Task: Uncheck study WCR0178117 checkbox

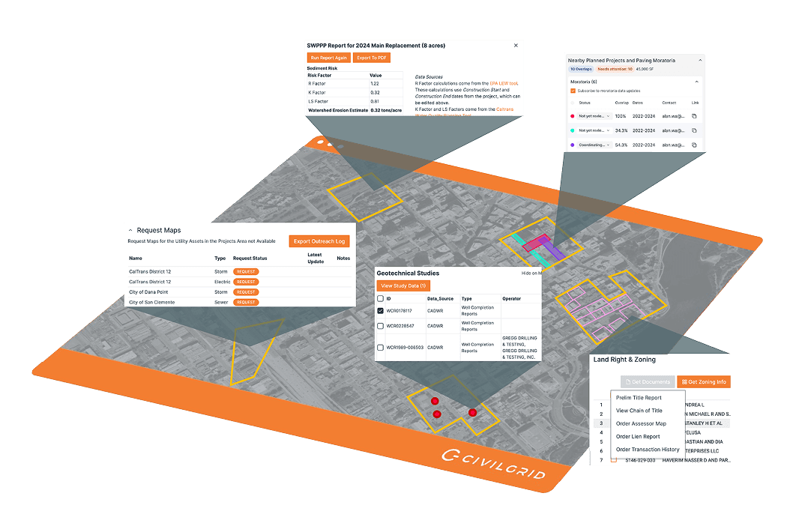Action: (380, 310)
